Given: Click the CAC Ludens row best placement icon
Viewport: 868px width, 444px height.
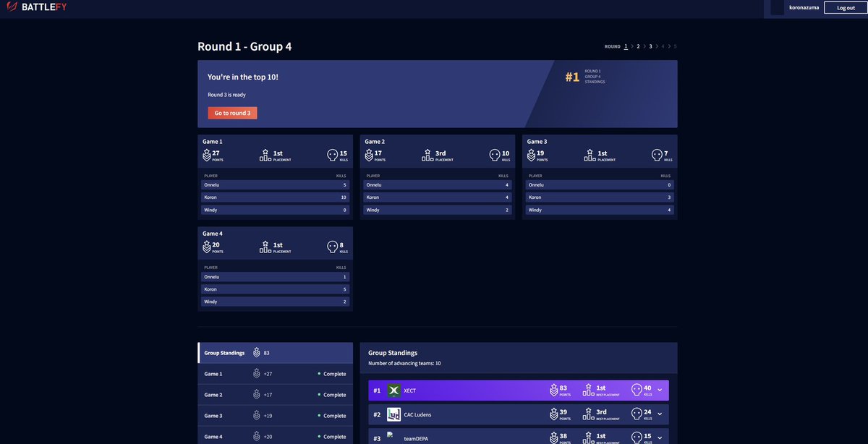Looking at the screenshot, I should click(x=588, y=414).
